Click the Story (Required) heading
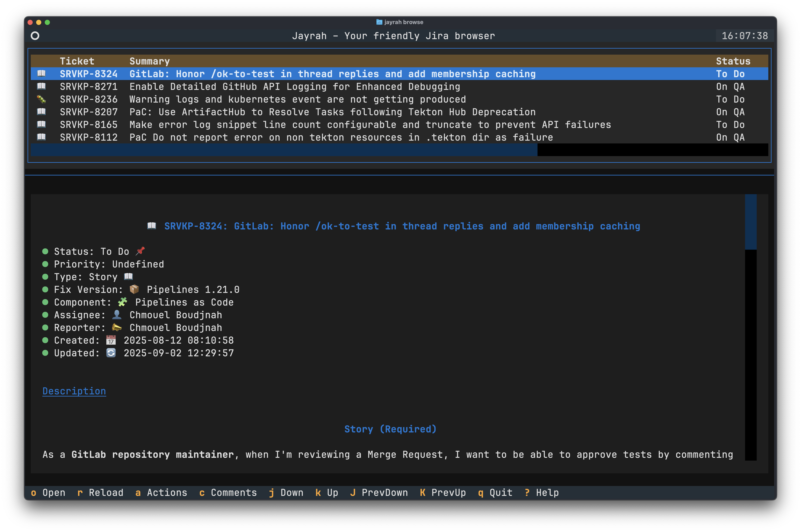The width and height of the screenshot is (801, 532). pyautogui.click(x=391, y=429)
